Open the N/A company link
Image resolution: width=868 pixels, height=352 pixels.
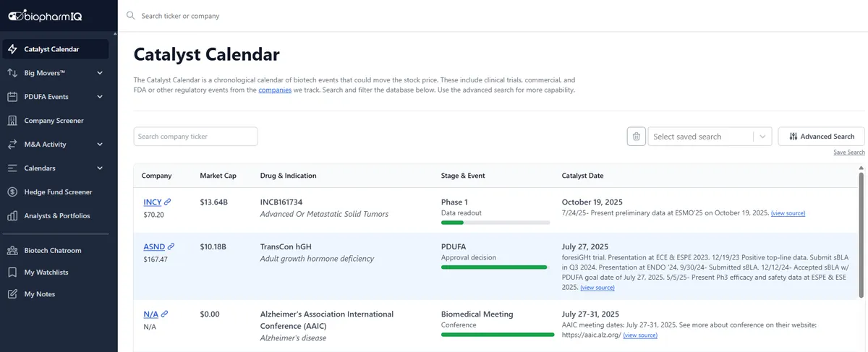click(151, 314)
